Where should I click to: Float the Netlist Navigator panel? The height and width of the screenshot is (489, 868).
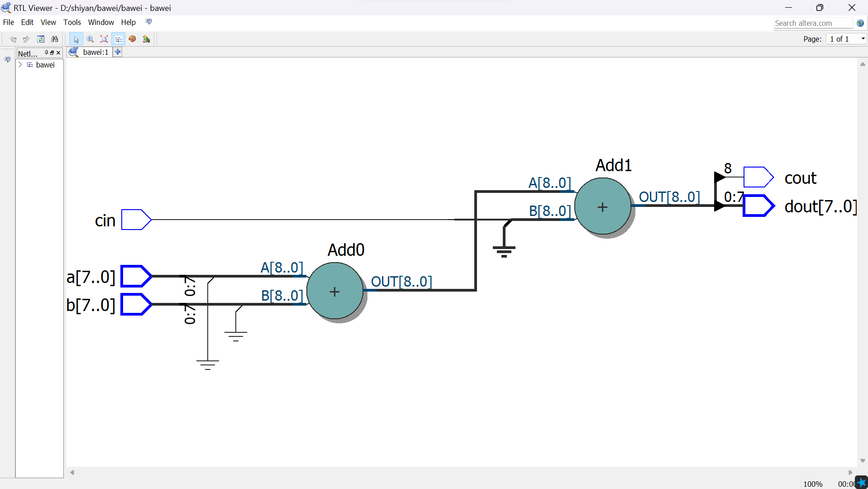pos(52,53)
